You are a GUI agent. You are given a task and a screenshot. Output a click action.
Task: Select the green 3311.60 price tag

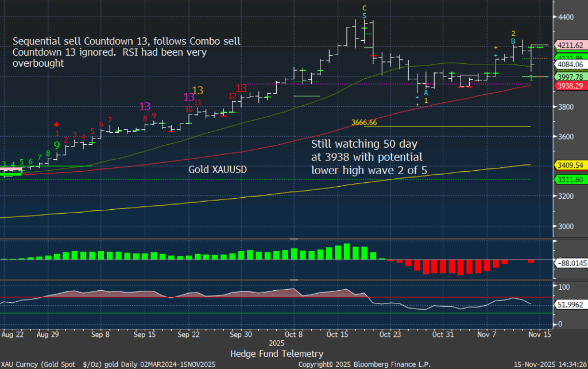[570, 179]
